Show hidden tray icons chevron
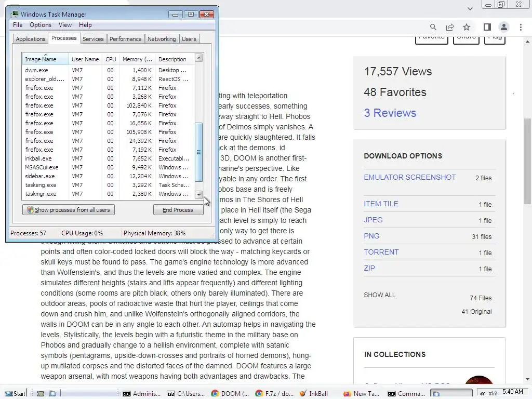532x399 pixels. (482, 394)
